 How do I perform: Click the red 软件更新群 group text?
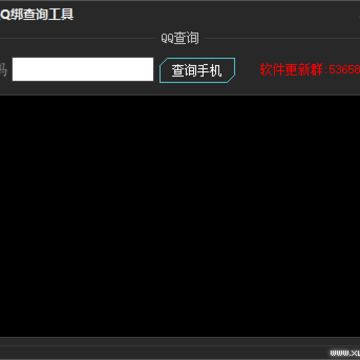point(310,70)
